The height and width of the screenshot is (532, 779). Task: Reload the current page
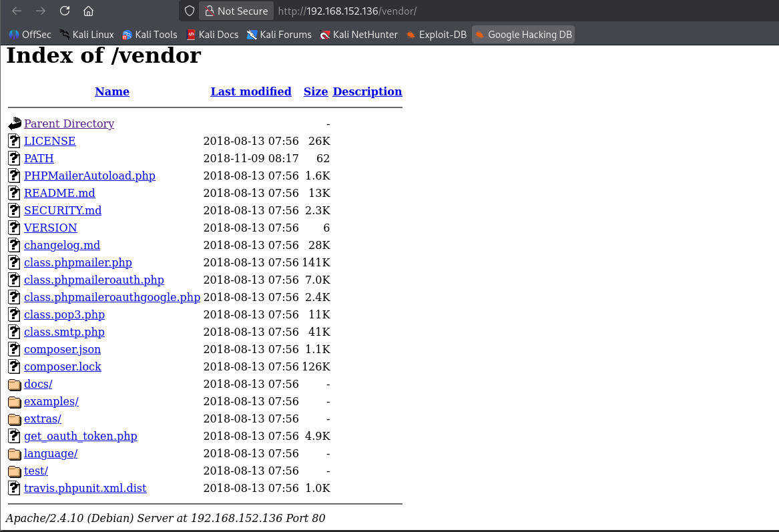click(x=64, y=11)
